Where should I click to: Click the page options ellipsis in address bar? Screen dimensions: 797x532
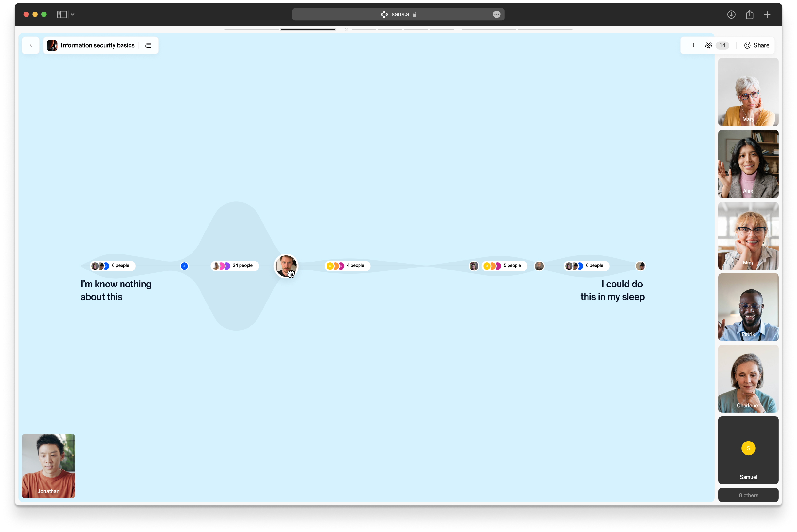pyautogui.click(x=497, y=14)
